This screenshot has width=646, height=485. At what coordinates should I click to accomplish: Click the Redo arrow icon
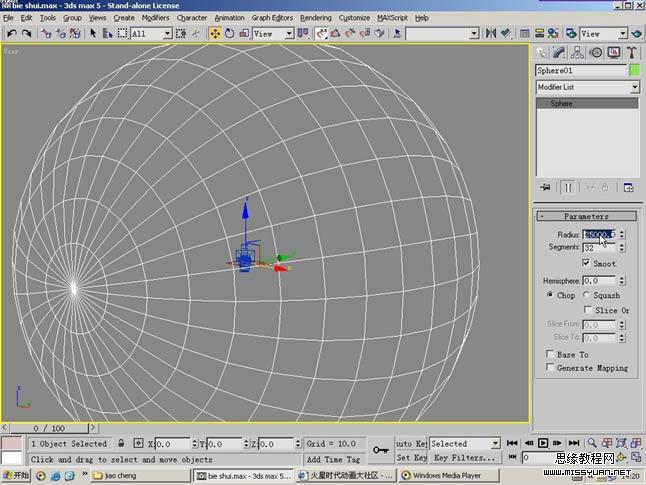coord(26,33)
